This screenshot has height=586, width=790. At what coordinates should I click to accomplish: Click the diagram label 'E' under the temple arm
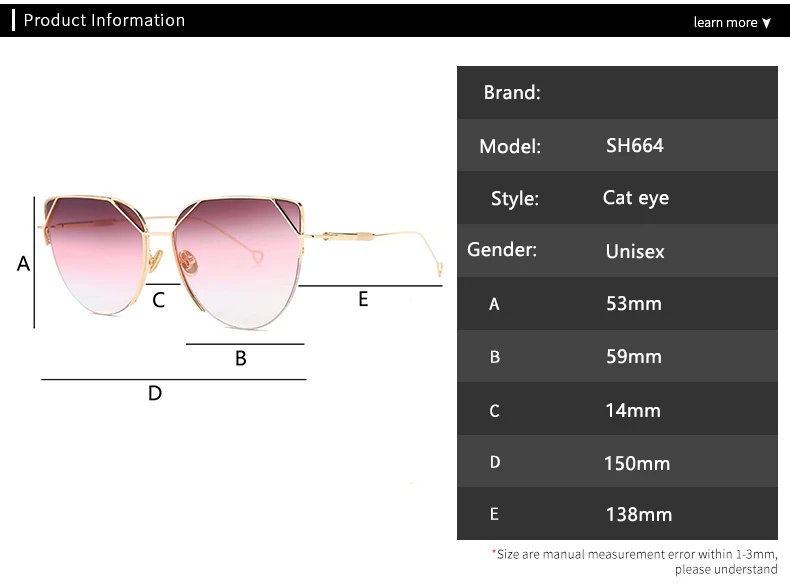tap(363, 299)
